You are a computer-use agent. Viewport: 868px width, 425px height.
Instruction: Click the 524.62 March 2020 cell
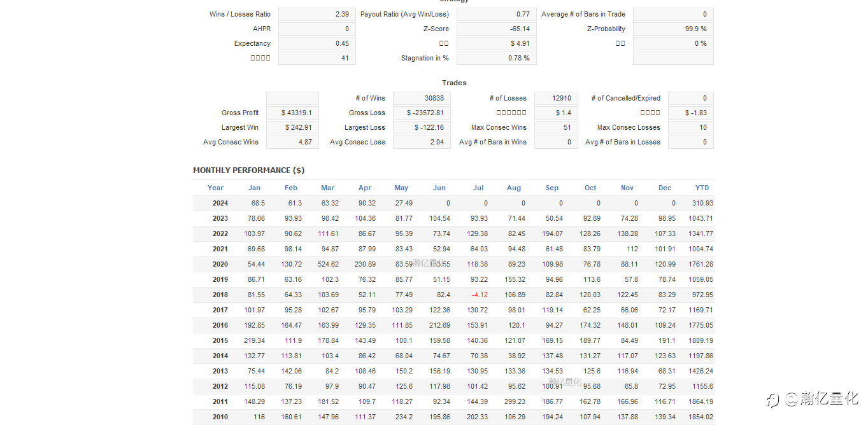pos(327,264)
